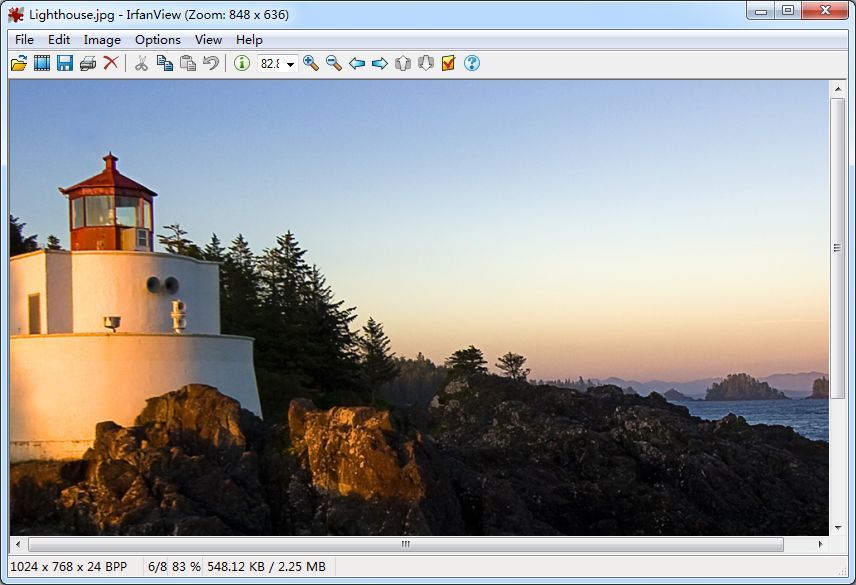The width and height of the screenshot is (856, 585).
Task: Expand the zoom percentage dropdown
Action: [291, 64]
